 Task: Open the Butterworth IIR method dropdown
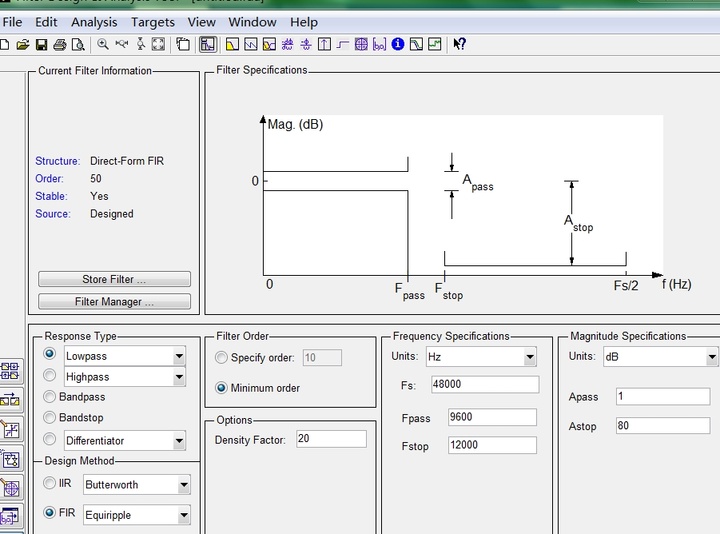coord(184,485)
